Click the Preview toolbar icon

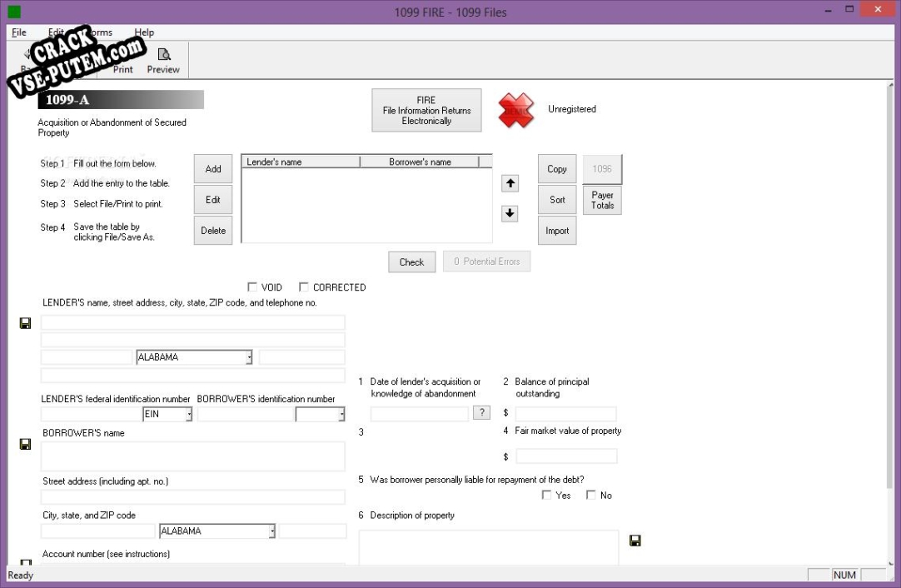point(163,60)
